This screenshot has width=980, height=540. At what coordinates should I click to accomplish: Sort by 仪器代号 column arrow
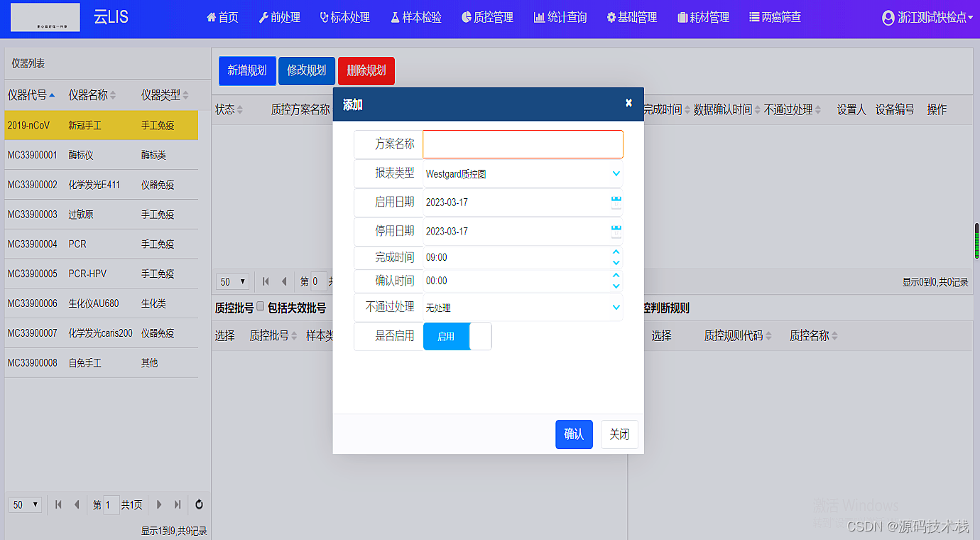(x=52, y=95)
